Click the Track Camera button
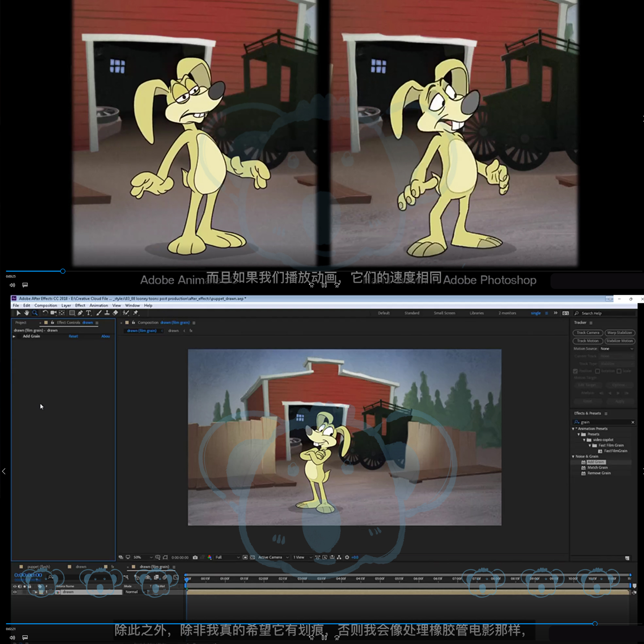The image size is (644, 644). pos(588,333)
